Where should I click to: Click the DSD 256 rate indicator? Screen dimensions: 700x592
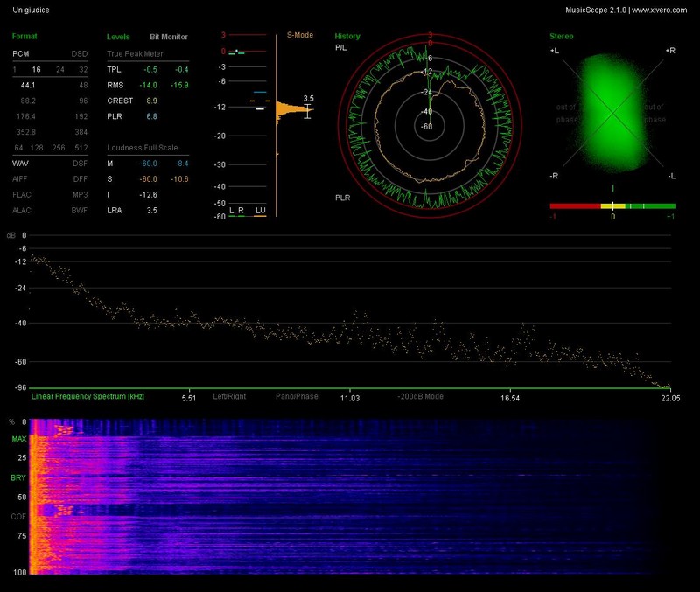coord(59,148)
